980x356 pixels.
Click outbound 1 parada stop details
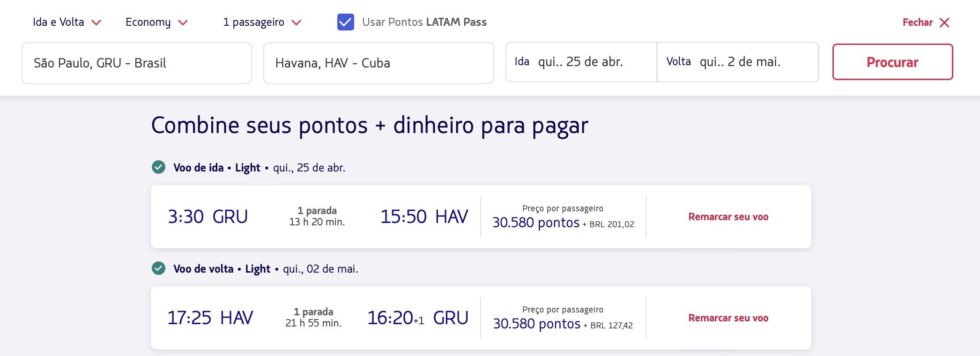click(317, 211)
